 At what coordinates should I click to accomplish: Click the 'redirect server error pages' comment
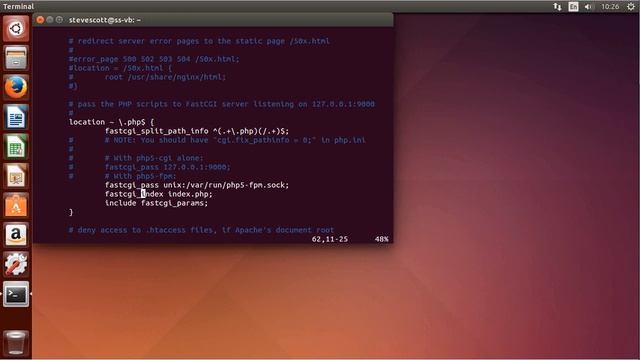[x=199, y=41]
